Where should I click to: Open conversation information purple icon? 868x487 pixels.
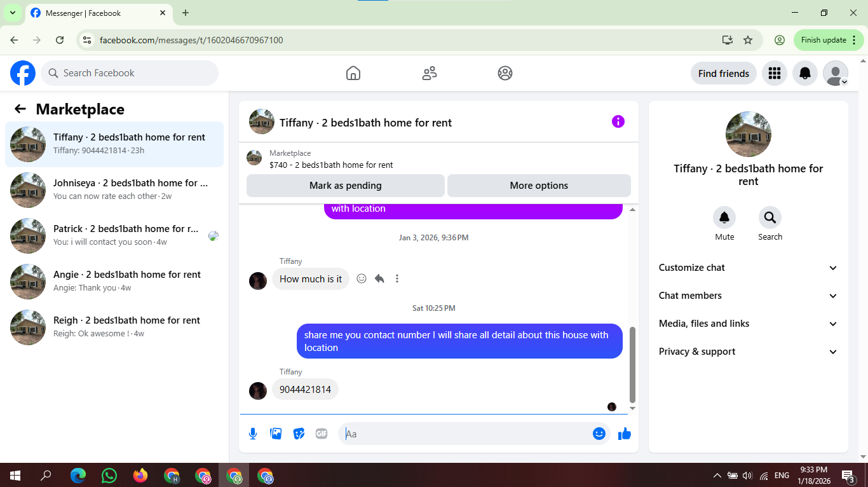618,121
